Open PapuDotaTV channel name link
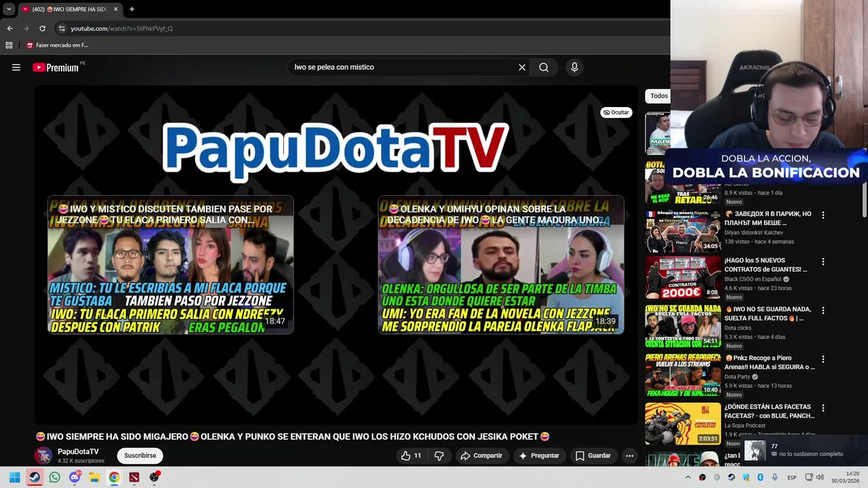This screenshot has height=488, width=868. (x=78, y=451)
